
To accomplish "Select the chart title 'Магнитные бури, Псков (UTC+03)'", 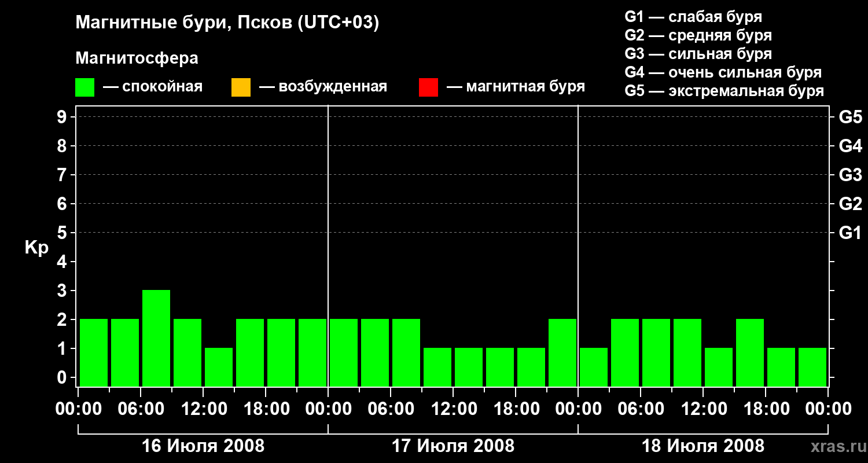I will click(x=227, y=23).
